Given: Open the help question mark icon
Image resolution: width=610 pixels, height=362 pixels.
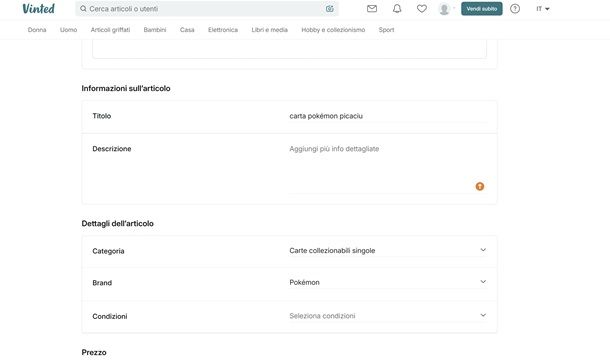Looking at the screenshot, I should point(515,9).
